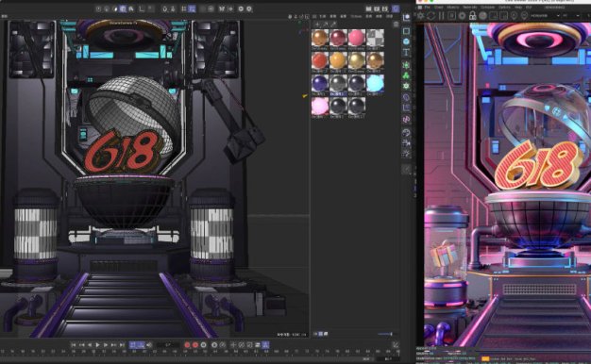Viewport: 591px width, 364px height.
Task: Open the Compare menu in Octane Live Viewer
Action: (x=487, y=8)
